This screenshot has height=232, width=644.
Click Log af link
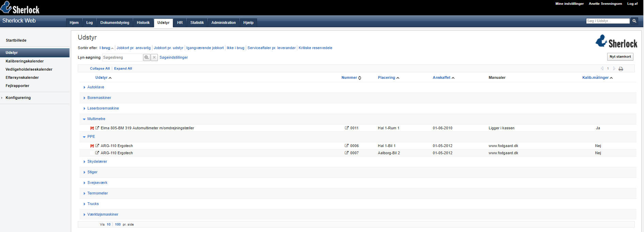(632, 4)
